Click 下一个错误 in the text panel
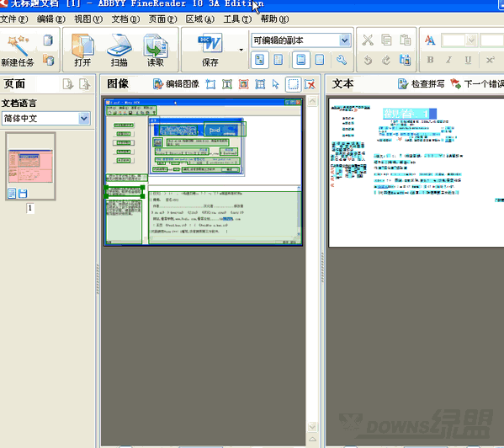The height and width of the screenshot is (448, 504). point(477,84)
